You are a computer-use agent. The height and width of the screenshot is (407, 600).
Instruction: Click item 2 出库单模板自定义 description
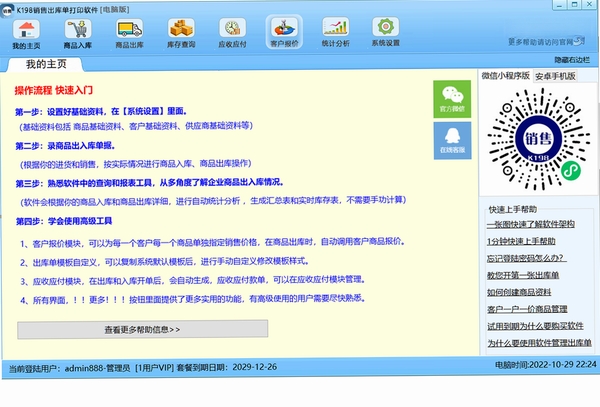pos(165,262)
